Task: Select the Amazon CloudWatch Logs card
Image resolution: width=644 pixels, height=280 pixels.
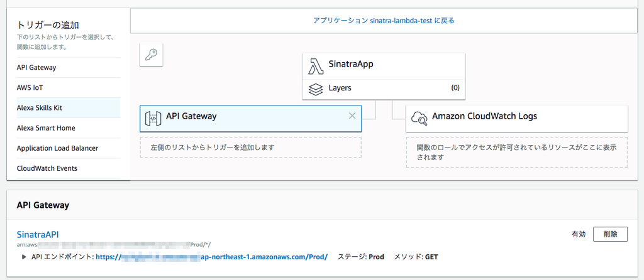Action: tap(517, 119)
